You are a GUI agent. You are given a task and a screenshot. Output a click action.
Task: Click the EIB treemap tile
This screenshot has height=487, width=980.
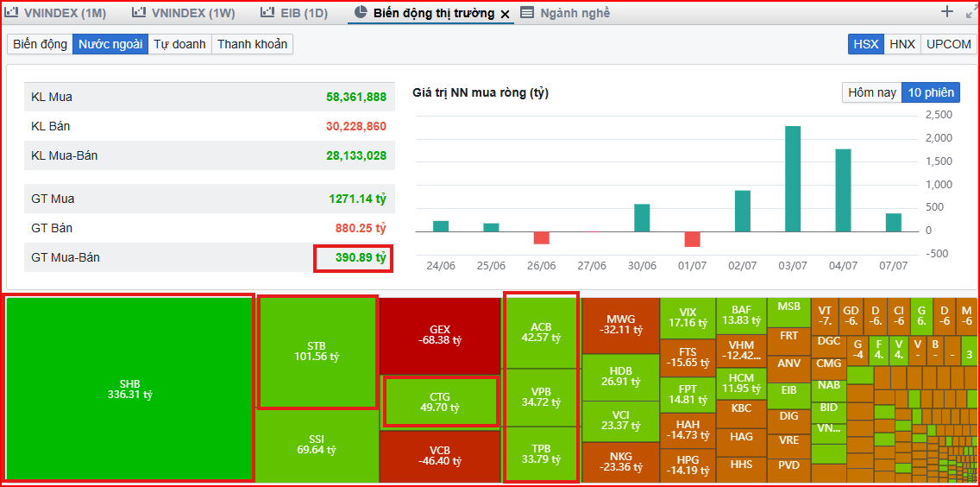pyautogui.click(x=788, y=395)
